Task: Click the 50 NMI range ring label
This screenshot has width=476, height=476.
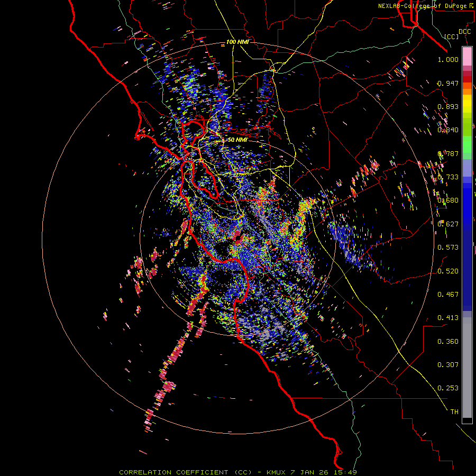Action: click(237, 140)
